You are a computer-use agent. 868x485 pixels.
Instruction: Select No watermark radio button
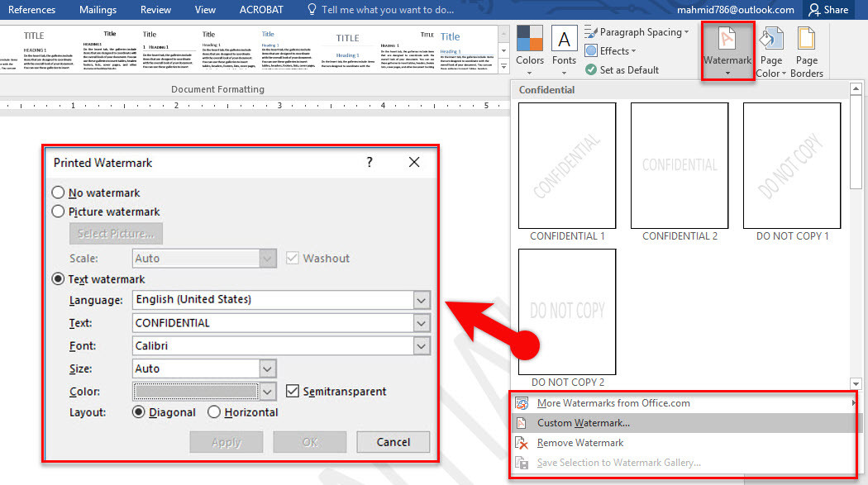point(58,193)
